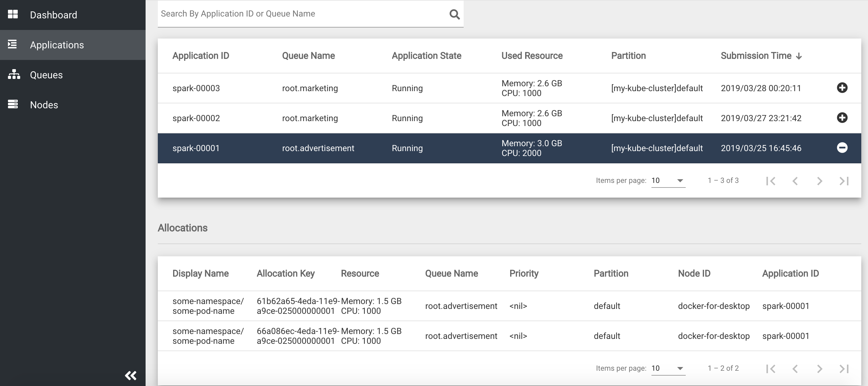Go to next page of allocations table
The image size is (868, 386).
click(x=819, y=369)
